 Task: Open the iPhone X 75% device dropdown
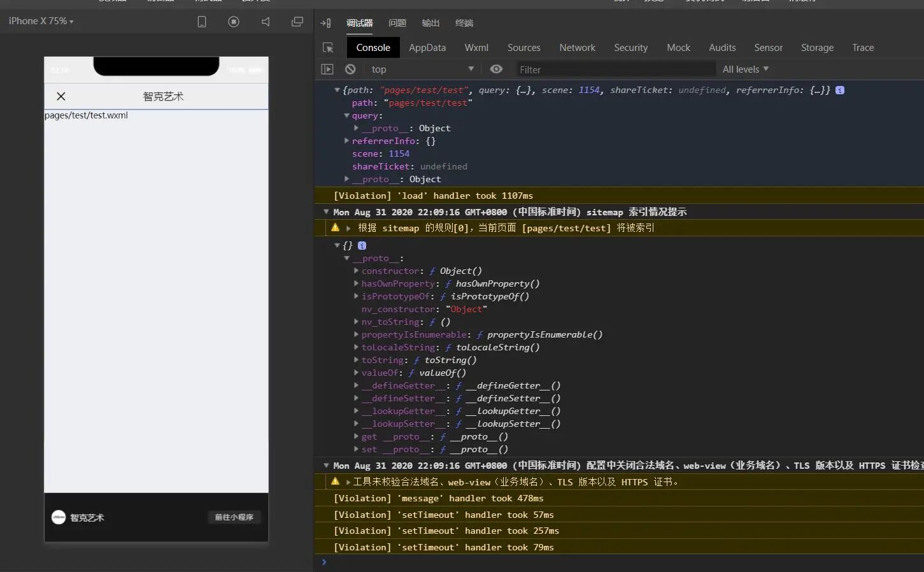tap(41, 21)
